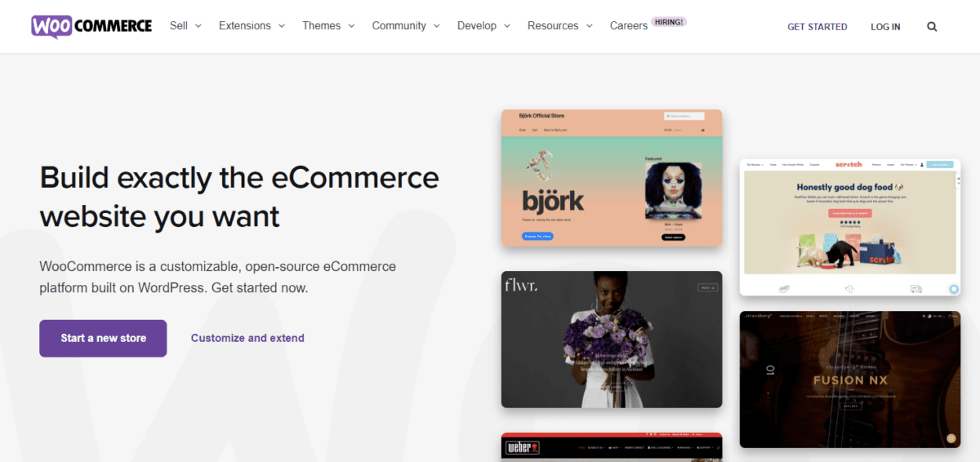Image resolution: width=980 pixels, height=462 pixels.
Task: Click the MENU button on flwr. card
Action: click(x=706, y=287)
